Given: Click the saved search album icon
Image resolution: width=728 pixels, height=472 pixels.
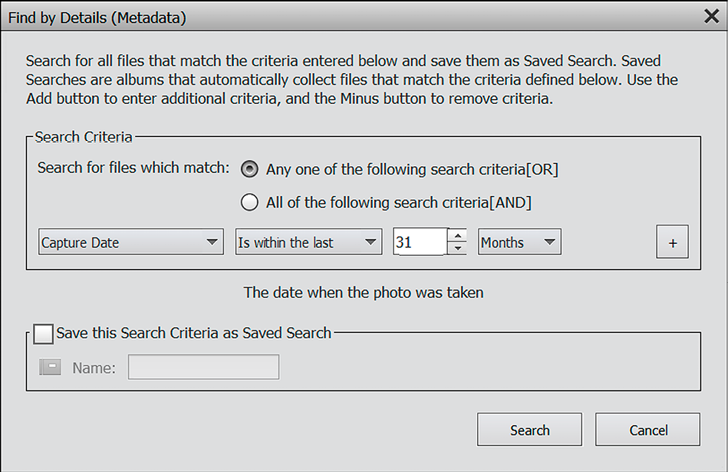Looking at the screenshot, I should (50, 367).
